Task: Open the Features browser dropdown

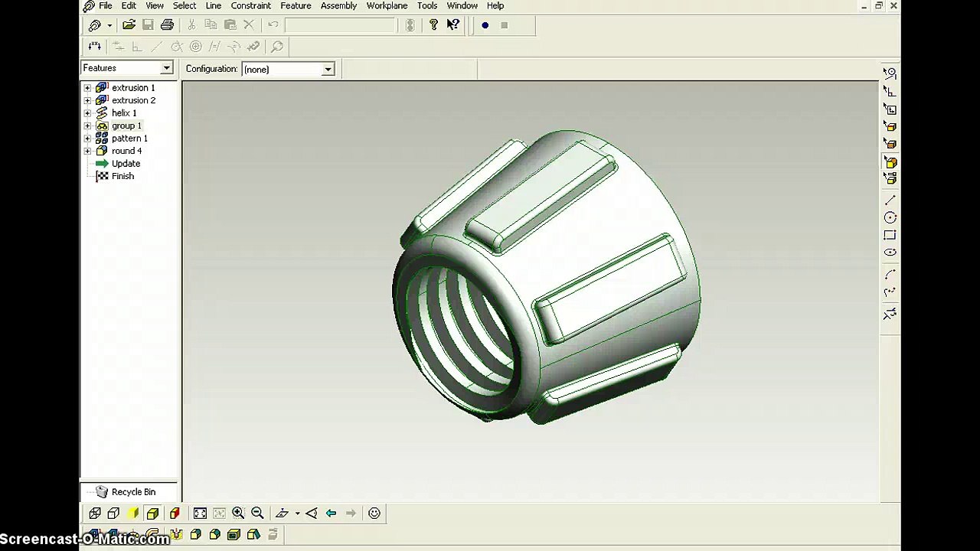Action: pos(166,68)
